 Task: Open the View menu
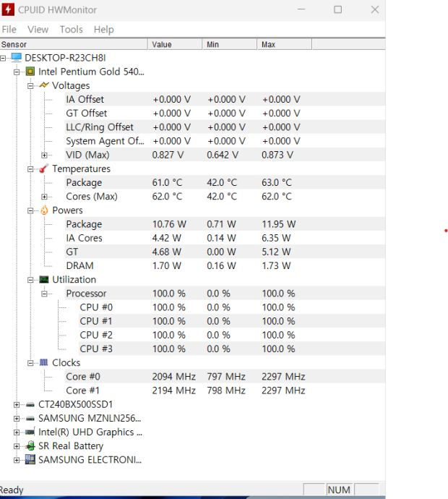(x=38, y=29)
